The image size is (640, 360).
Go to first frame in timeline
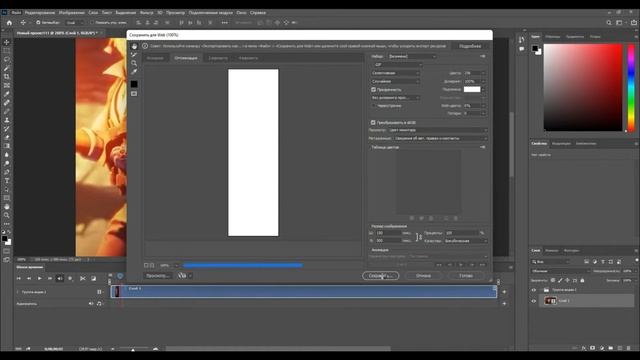[x=18, y=278]
